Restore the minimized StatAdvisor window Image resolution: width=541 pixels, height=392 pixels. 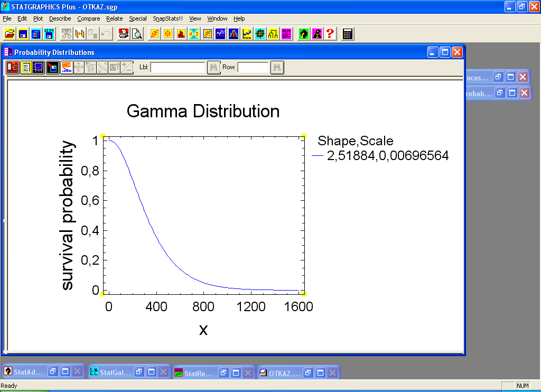tap(53, 371)
